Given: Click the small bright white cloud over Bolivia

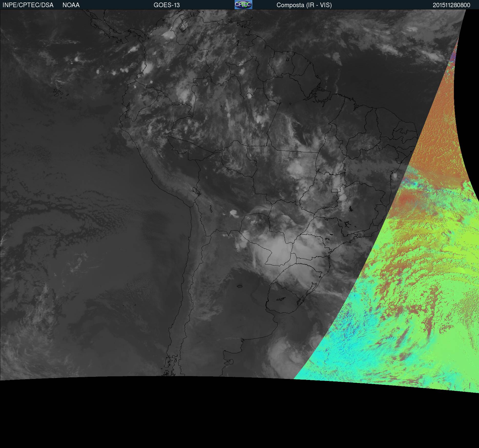Looking at the screenshot, I should click(x=233, y=212).
